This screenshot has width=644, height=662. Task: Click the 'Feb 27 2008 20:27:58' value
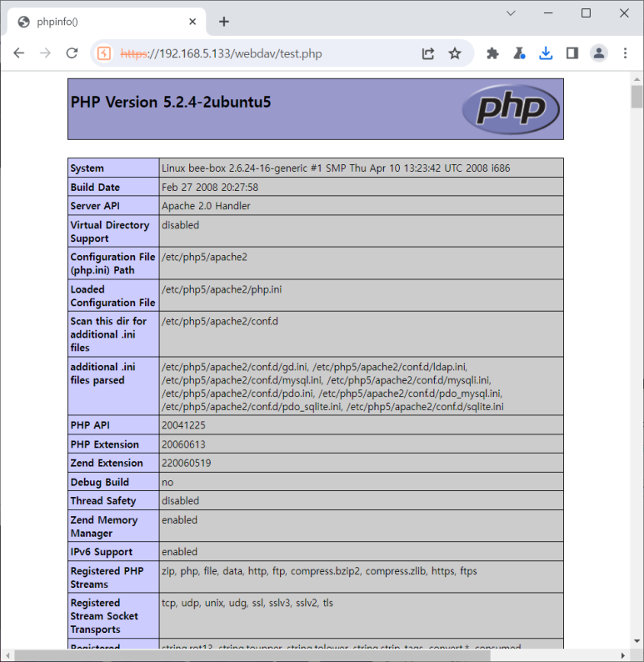coord(210,187)
